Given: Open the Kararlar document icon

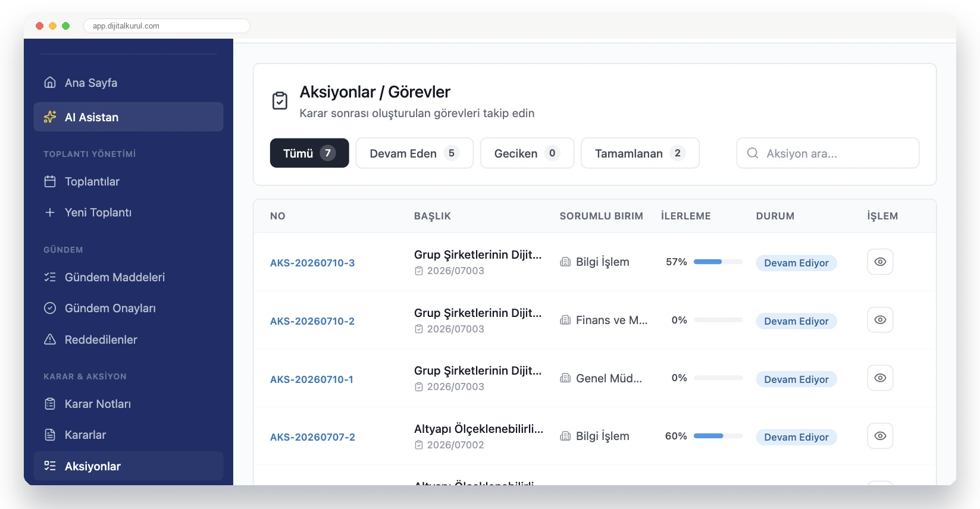Looking at the screenshot, I should click(x=50, y=435).
